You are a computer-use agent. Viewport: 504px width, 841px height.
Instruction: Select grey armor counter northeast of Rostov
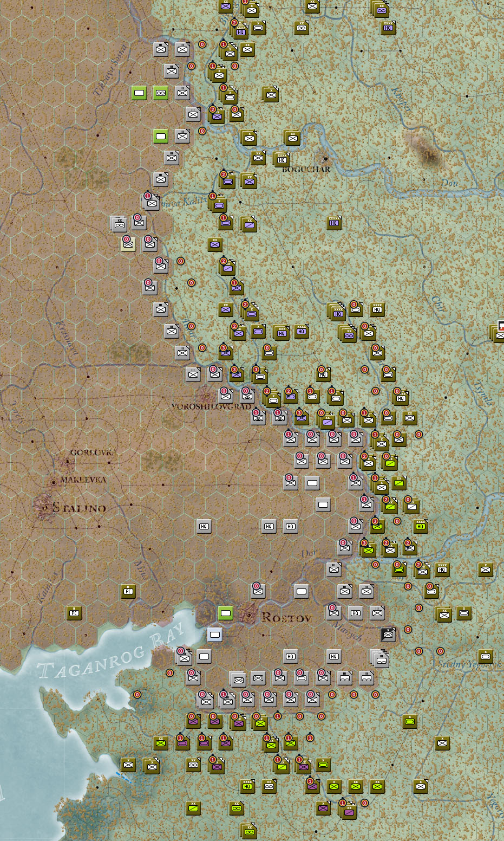coord(302,591)
